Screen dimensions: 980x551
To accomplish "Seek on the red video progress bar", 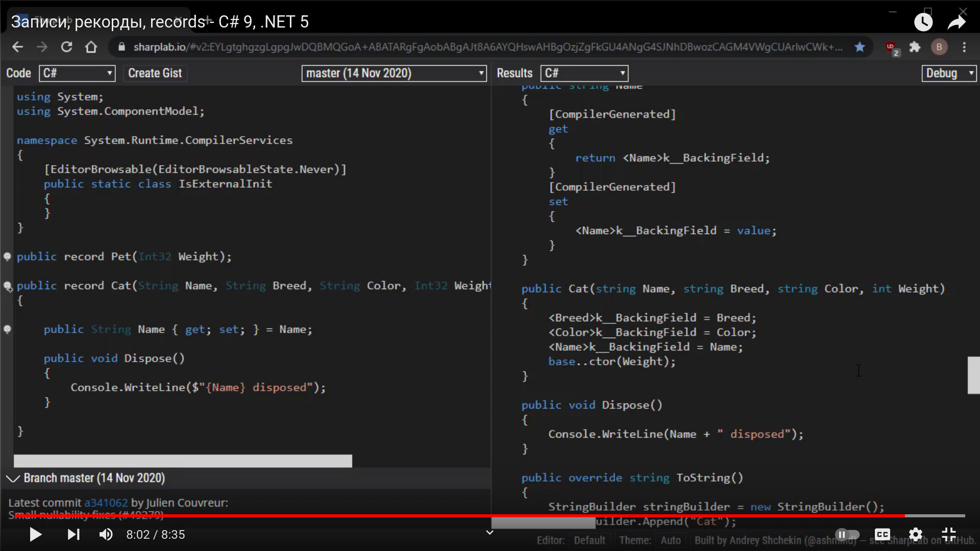I will click(x=459, y=516).
